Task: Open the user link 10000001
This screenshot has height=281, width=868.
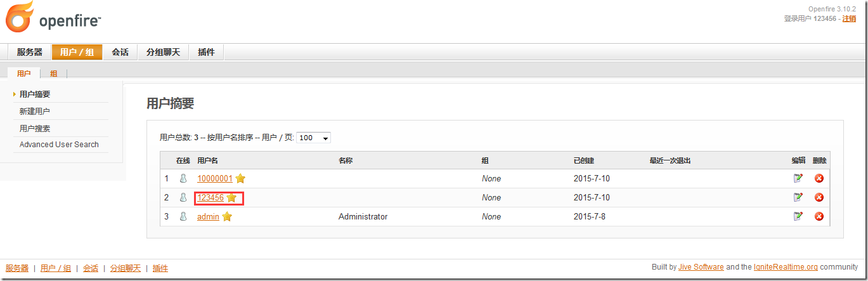Action: click(215, 179)
